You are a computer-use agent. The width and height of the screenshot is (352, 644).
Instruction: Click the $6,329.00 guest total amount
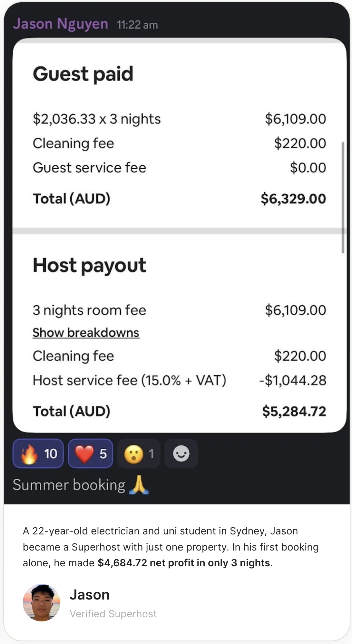tap(293, 199)
